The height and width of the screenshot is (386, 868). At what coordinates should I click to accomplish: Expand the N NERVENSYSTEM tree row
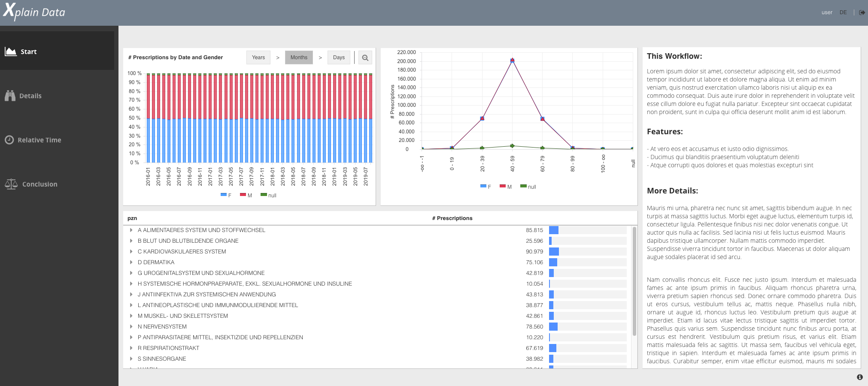point(131,327)
